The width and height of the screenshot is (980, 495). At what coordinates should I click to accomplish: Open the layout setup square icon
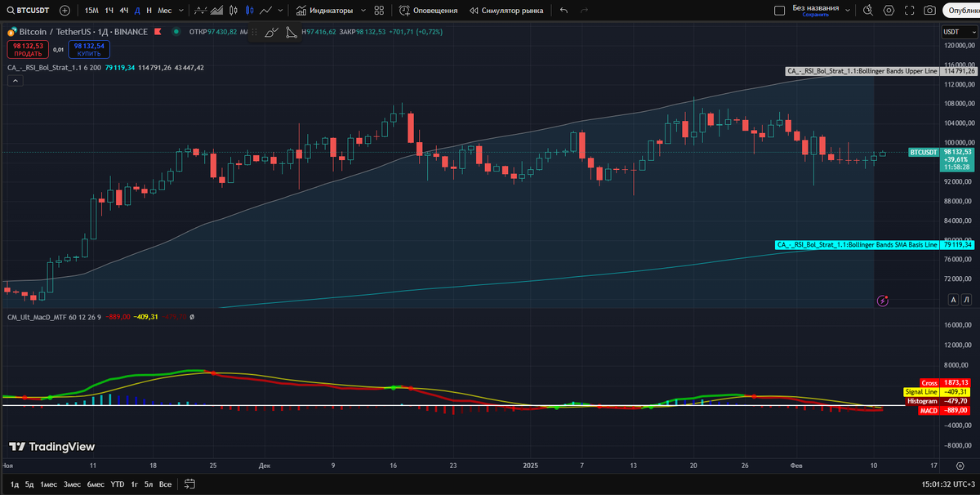pos(779,11)
